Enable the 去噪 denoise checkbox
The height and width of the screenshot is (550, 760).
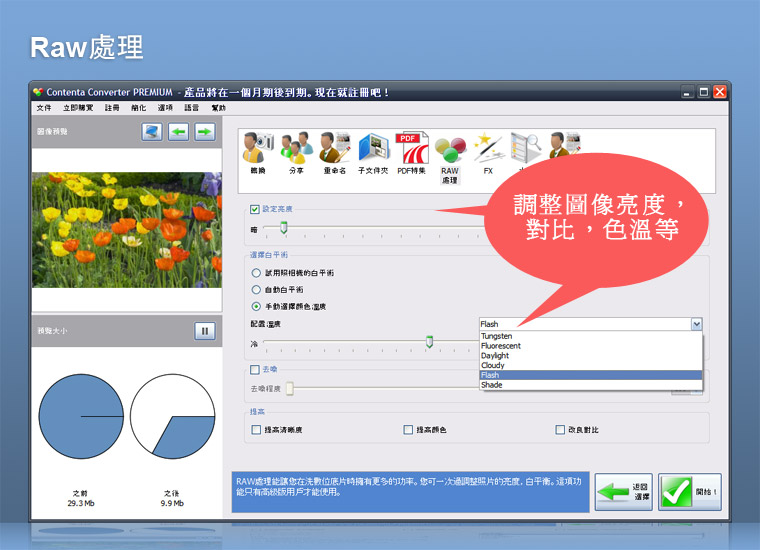[254, 370]
